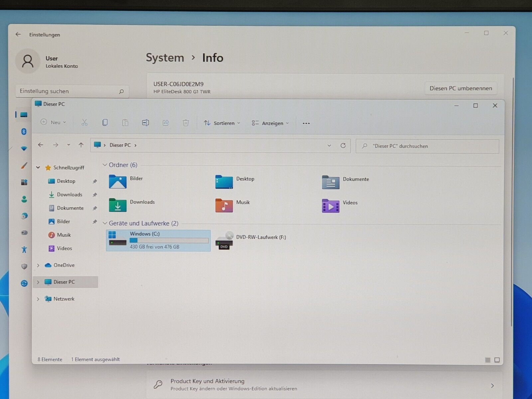Open the Musik folder icon
Image resolution: width=532 pixels, height=399 pixels.
(x=224, y=205)
